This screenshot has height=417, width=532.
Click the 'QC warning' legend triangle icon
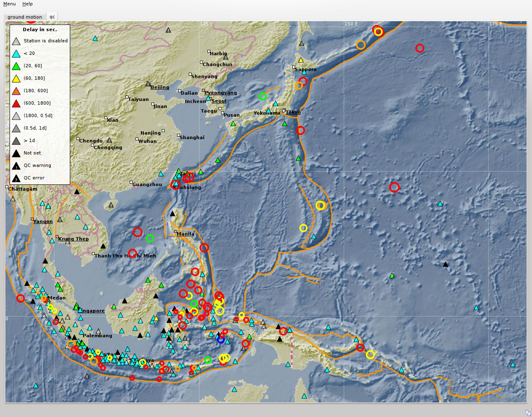[x=16, y=166]
